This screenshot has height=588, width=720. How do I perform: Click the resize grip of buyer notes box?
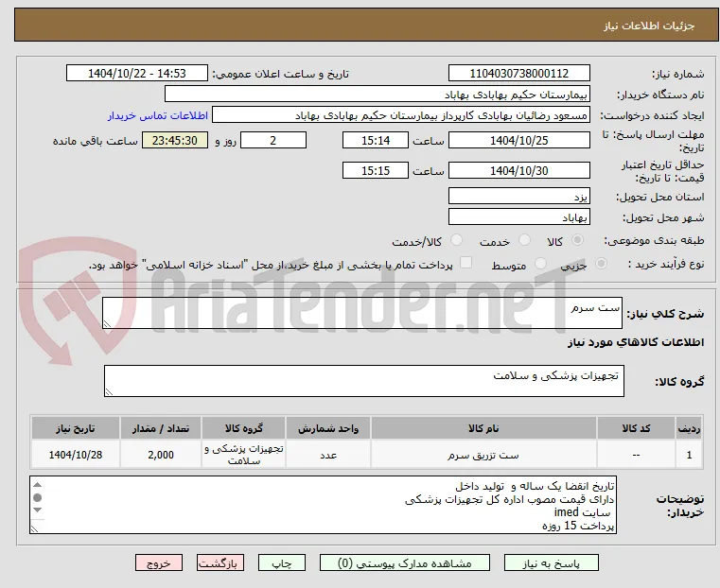34,528
